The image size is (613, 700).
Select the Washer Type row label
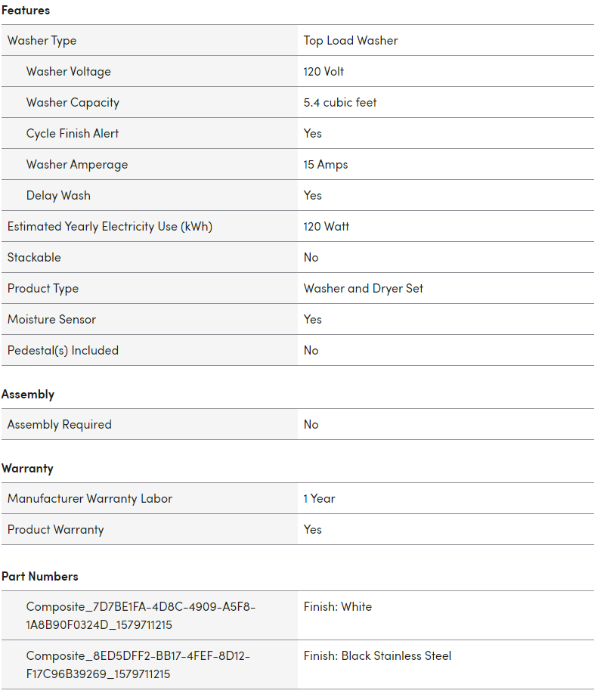pos(42,41)
